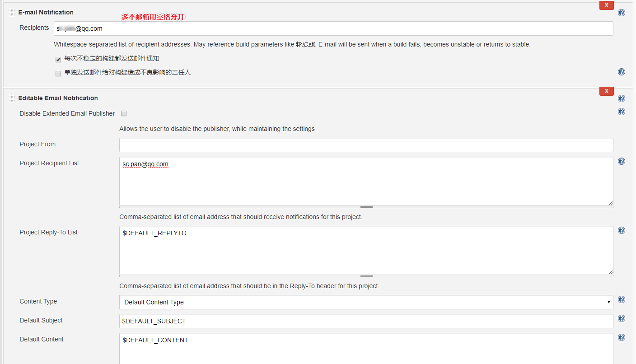Show help for Default Content
The image size is (636, 364).
(x=622, y=337)
